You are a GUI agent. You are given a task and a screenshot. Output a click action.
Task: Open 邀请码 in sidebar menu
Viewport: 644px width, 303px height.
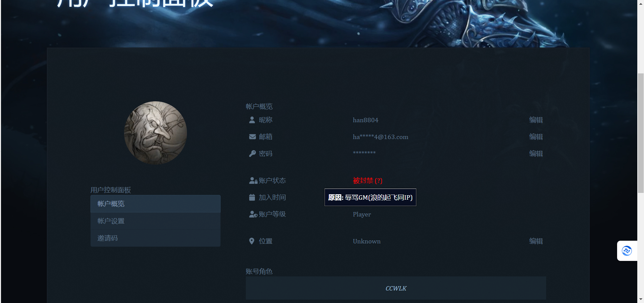[155, 238]
